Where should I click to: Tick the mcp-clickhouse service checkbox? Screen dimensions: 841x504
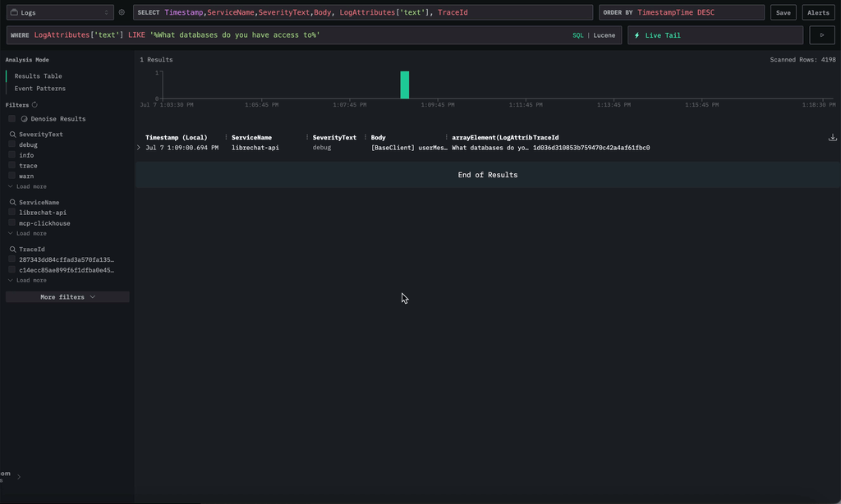(x=12, y=223)
